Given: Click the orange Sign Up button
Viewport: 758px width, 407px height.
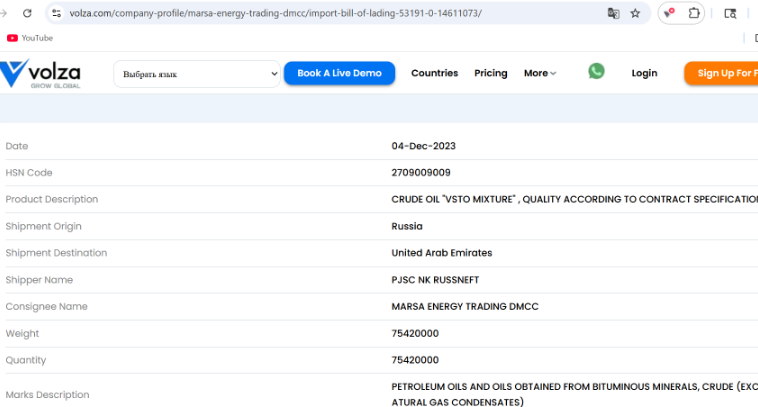Looking at the screenshot, I should [721, 73].
